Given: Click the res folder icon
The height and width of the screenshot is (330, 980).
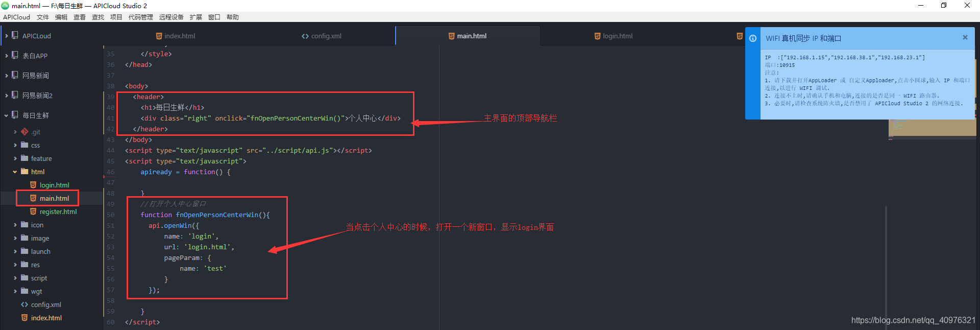Looking at the screenshot, I should coord(24,265).
